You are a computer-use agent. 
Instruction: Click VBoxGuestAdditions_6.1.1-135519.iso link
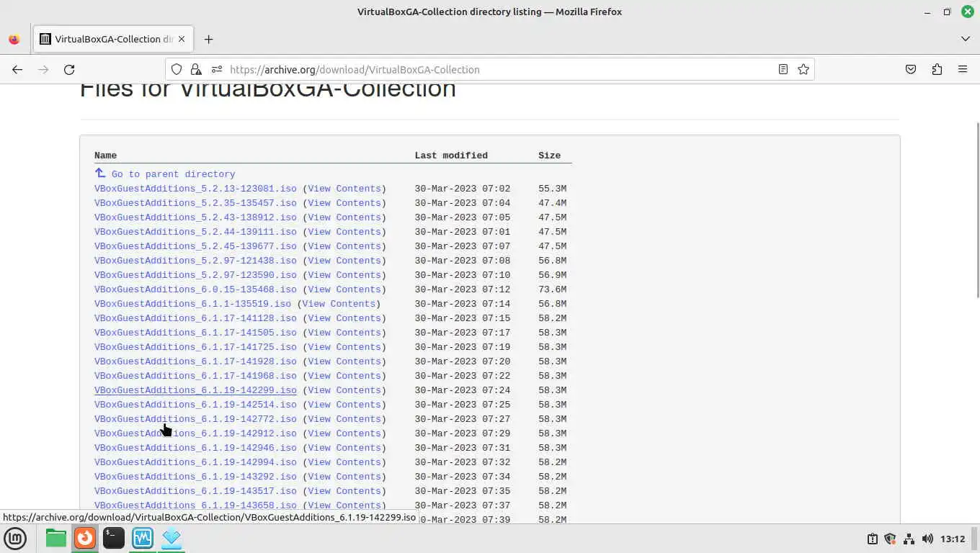point(192,304)
